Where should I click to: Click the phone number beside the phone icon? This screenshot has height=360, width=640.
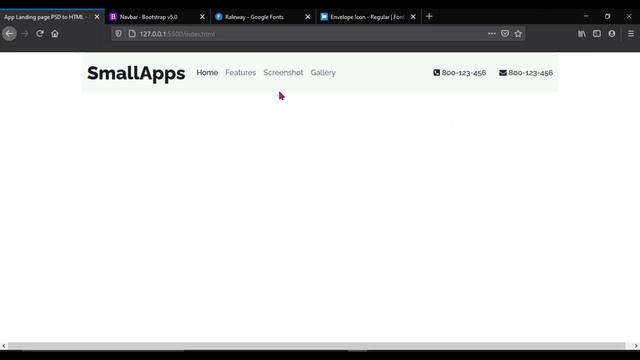(464, 73)
